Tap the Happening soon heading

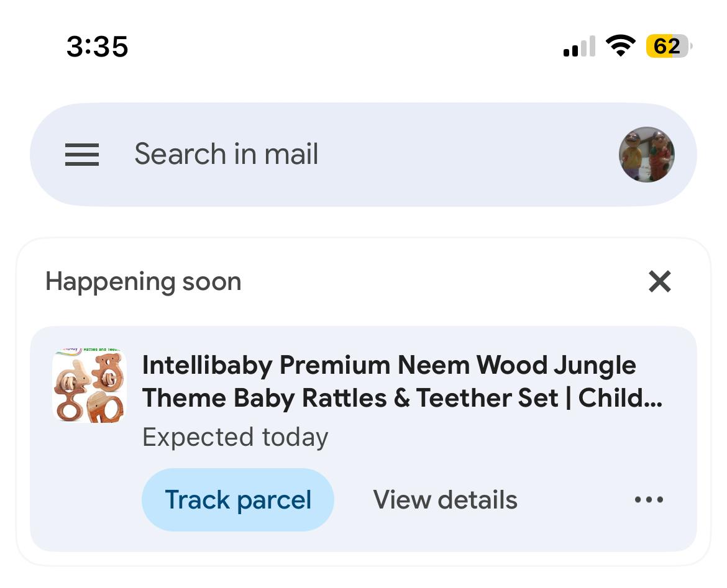pos(143,282)
